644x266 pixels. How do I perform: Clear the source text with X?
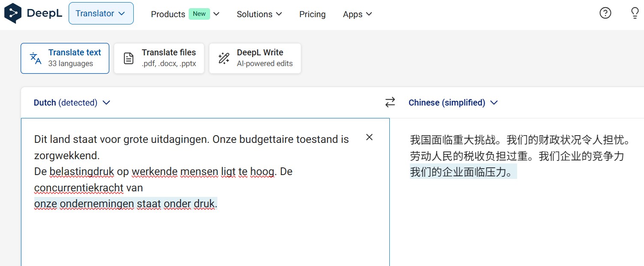click(x=369, y=137)
